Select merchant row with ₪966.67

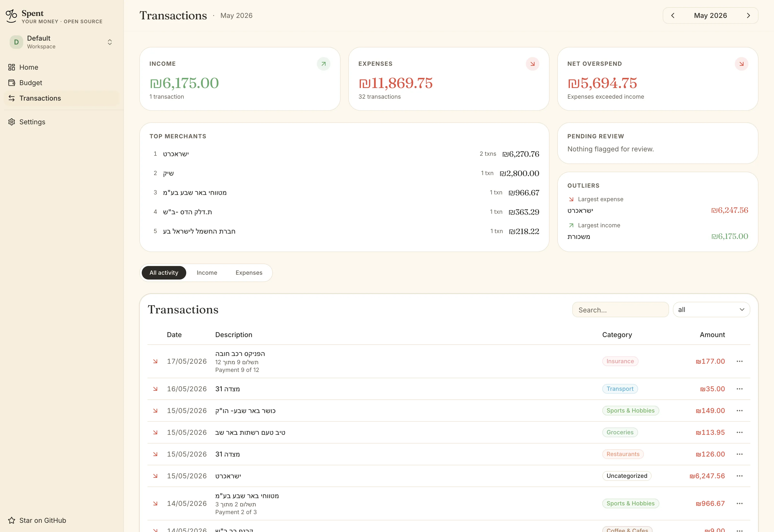[x=344, y=193]
